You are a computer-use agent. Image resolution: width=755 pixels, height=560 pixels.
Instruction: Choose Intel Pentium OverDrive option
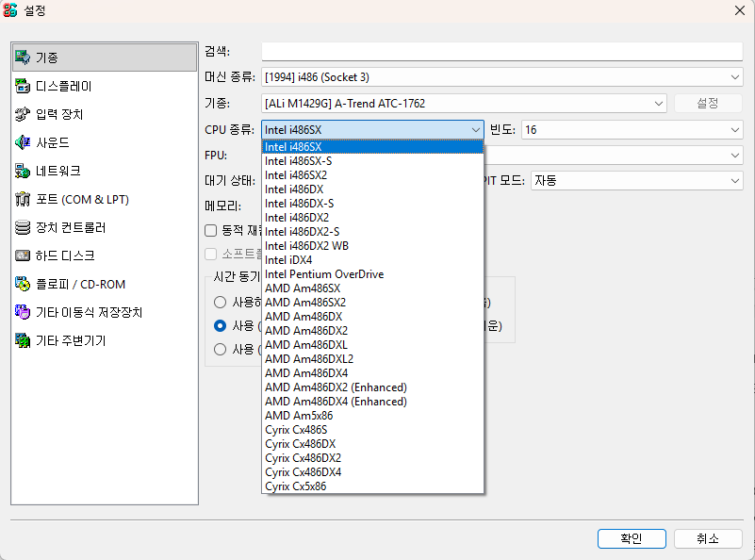[x=372, y=274]
